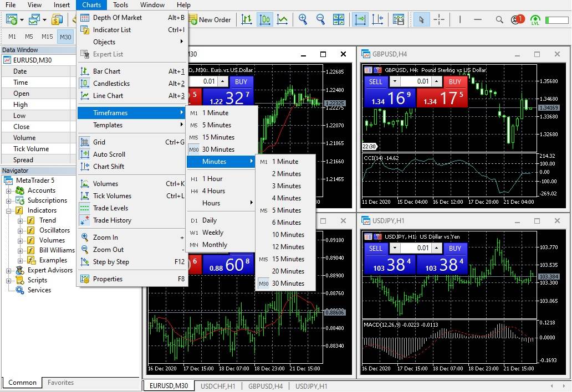572x392 pixels.
Task: Select the Line Chart toolbar icon
Action: point(282,19)
